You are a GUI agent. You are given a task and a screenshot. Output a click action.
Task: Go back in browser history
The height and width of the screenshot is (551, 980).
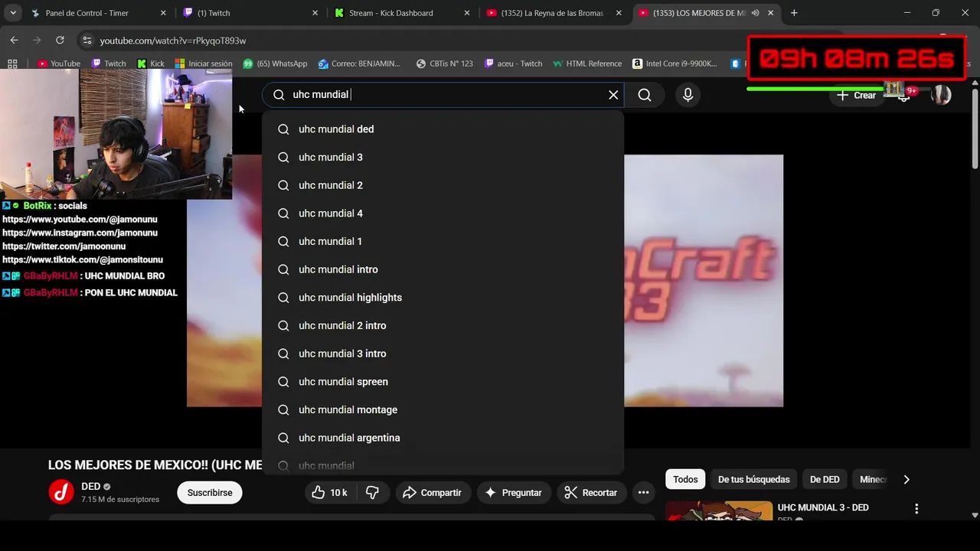[14, 40]
